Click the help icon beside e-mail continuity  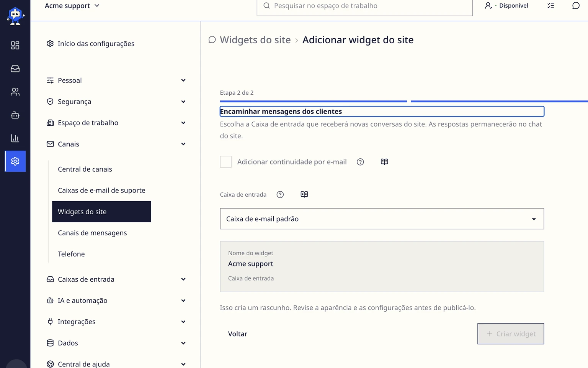[x=360, y=162]
